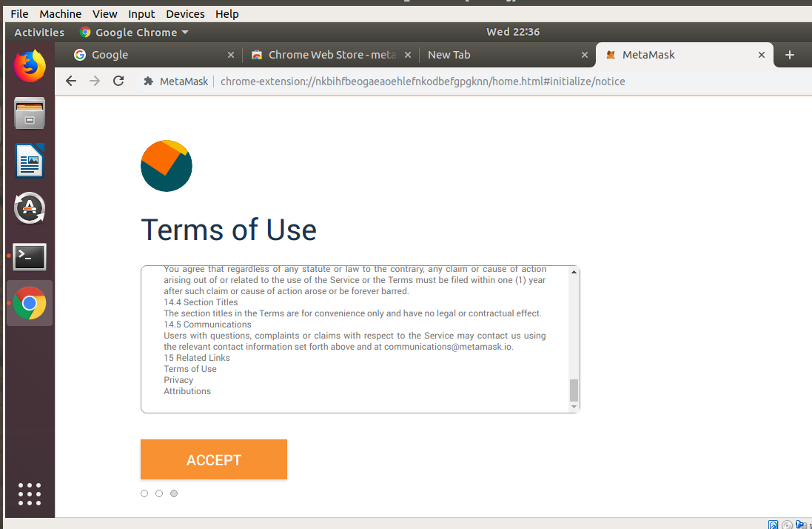Open the Machine menu
The height and width of the screenshot is (529, 812).
60,13
